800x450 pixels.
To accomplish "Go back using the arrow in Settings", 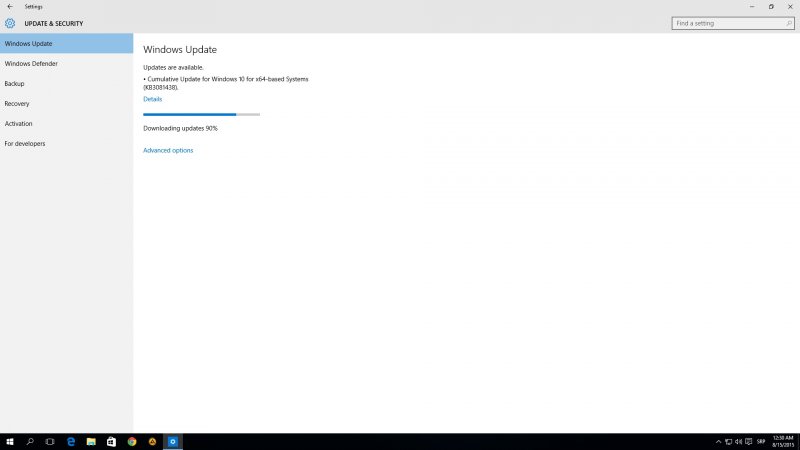I will (x=10, y=7).
